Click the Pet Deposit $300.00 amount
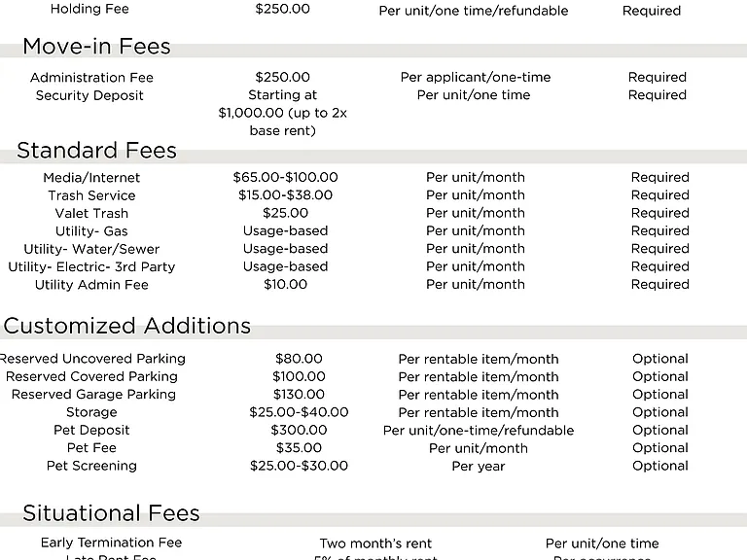This screenshot has height=560, width=747. [299, 430]
